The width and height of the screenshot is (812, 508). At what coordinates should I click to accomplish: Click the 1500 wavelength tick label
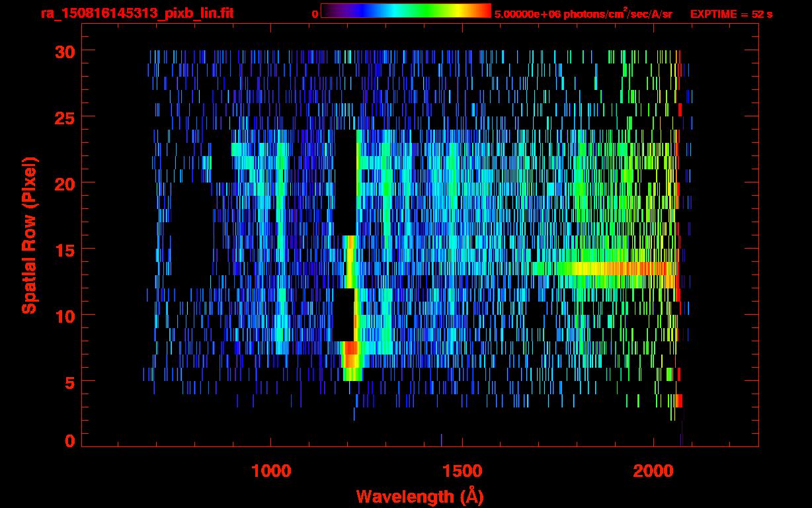pyautogui.click(x=462, y=471)
